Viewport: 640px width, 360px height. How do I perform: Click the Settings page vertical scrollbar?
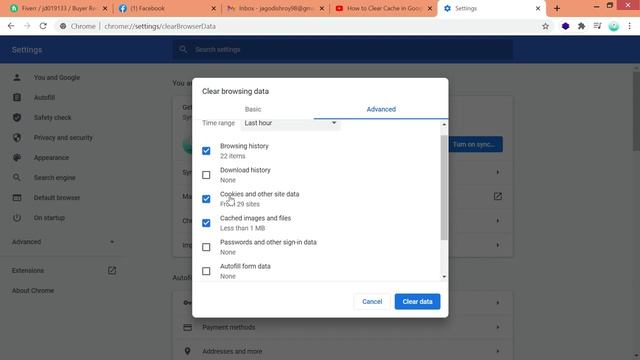coord(636,111)
